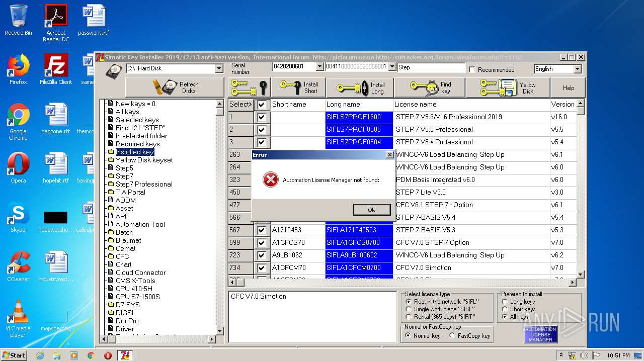Open hopehit.rtf document on desktop
Image resolution: width=644 pixels, height=362 pixels.
[56, 168]
